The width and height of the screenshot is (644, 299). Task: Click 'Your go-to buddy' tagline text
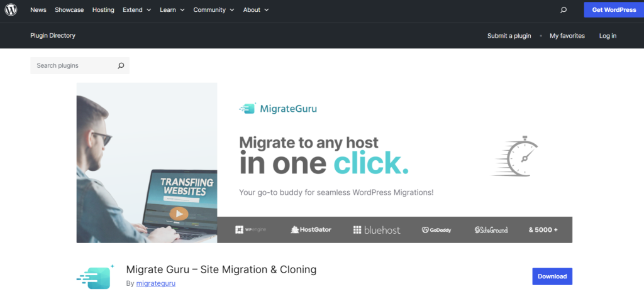click(x=336, y=192)
